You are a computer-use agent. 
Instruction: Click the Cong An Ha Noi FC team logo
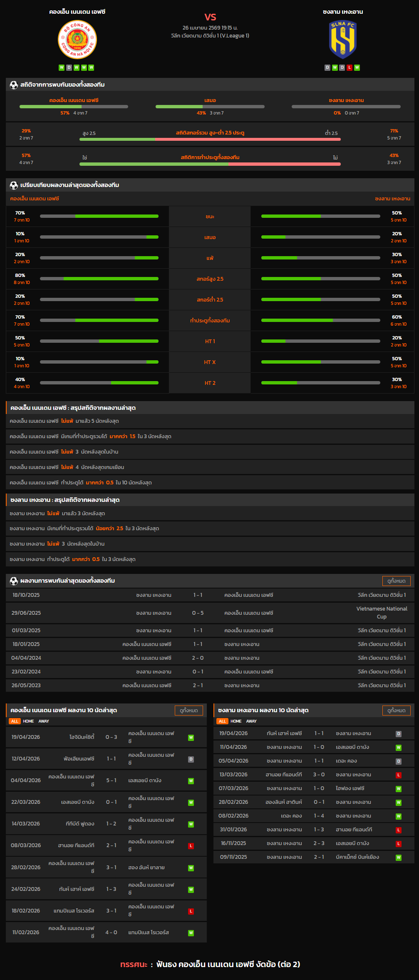click(x=77, y=40)
